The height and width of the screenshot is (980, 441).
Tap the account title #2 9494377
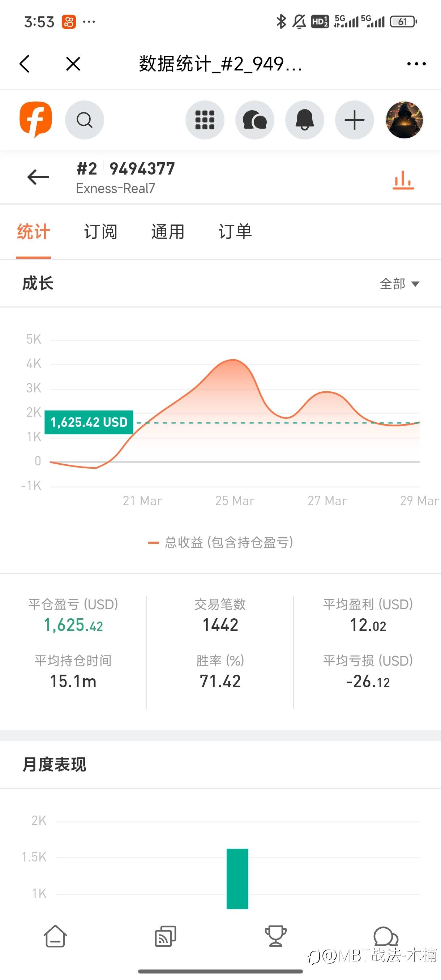coord(125,168)
